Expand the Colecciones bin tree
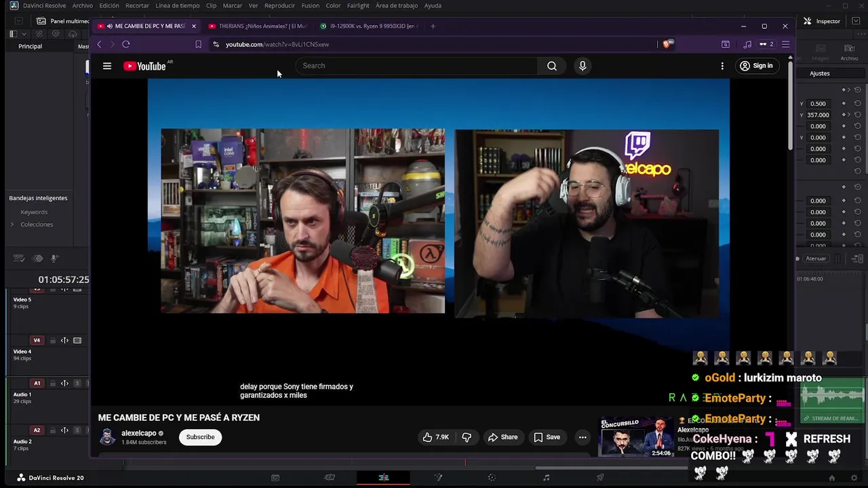The image size is (868, 488). pos(12,224)
